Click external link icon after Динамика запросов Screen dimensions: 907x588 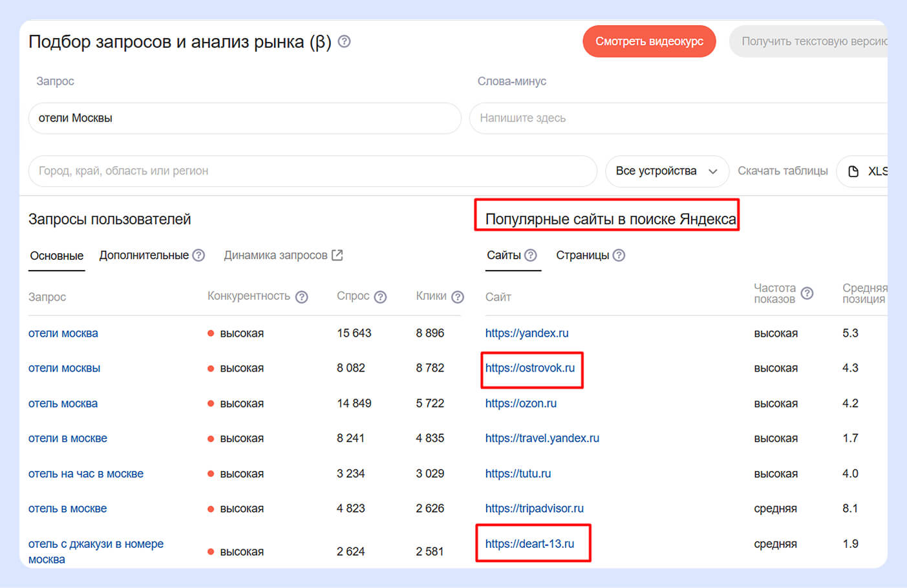(337, 255)
